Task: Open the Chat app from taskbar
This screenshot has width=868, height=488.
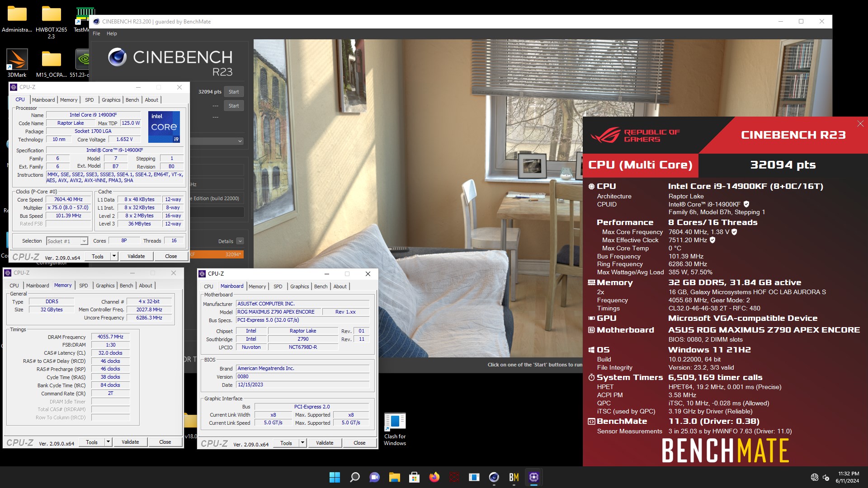Action: coord(375,477)
